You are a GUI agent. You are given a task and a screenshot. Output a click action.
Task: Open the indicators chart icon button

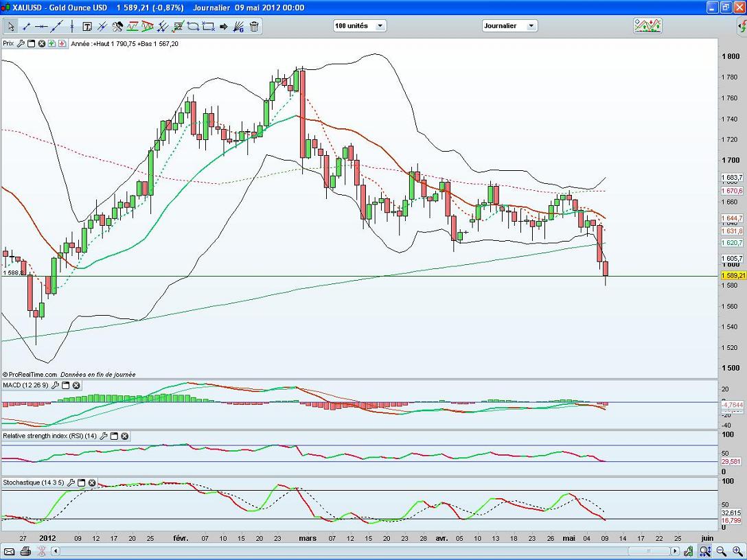coord(647,26)
